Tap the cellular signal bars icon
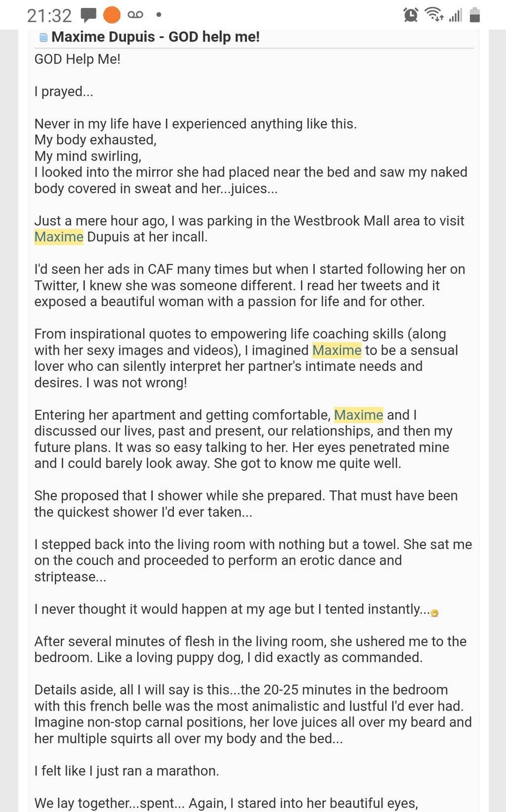The width and height of the screenshot is (506, 812). 456,15
